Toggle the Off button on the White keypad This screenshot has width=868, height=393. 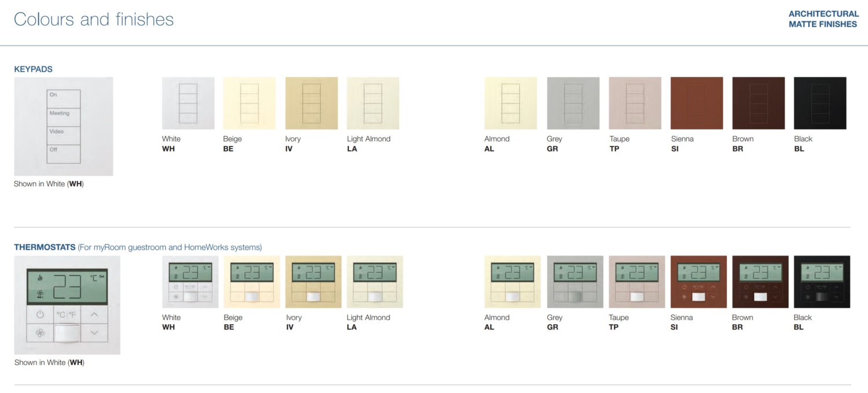[64, 154]
